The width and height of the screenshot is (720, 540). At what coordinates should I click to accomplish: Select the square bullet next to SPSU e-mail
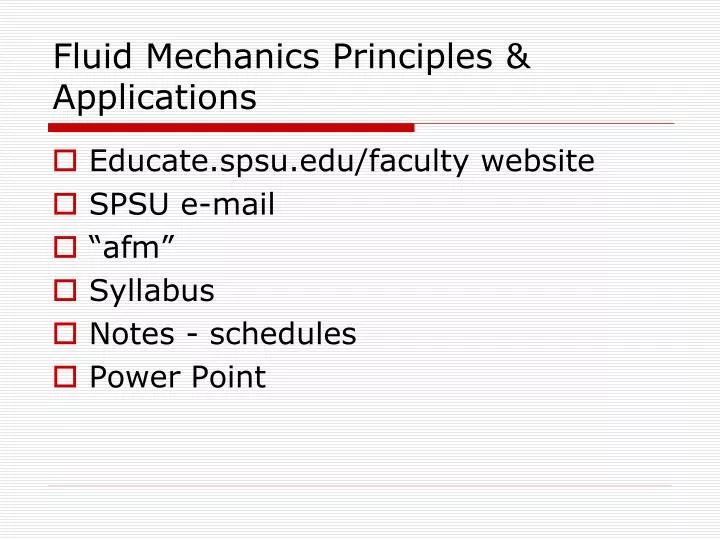(x=65, y=204)
